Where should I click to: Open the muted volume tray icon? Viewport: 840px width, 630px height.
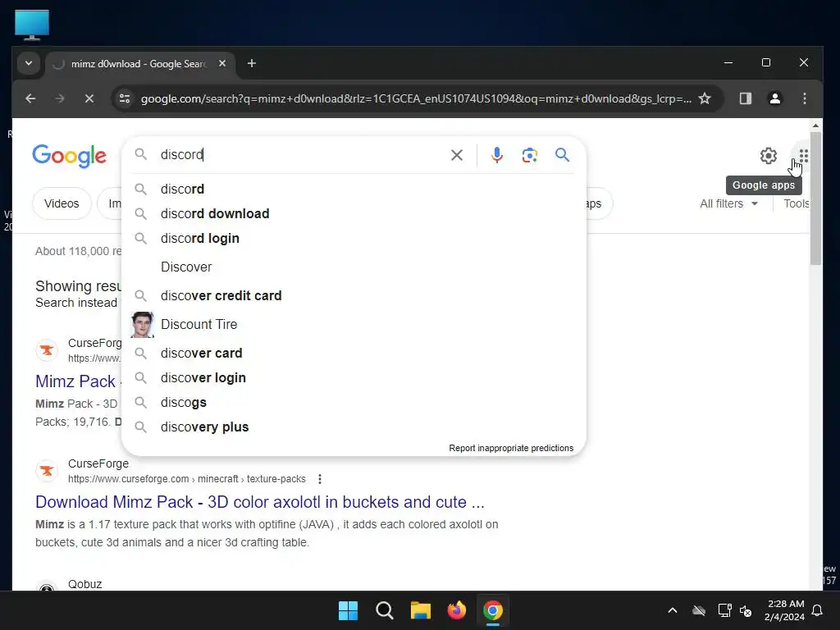coord(746,610)
